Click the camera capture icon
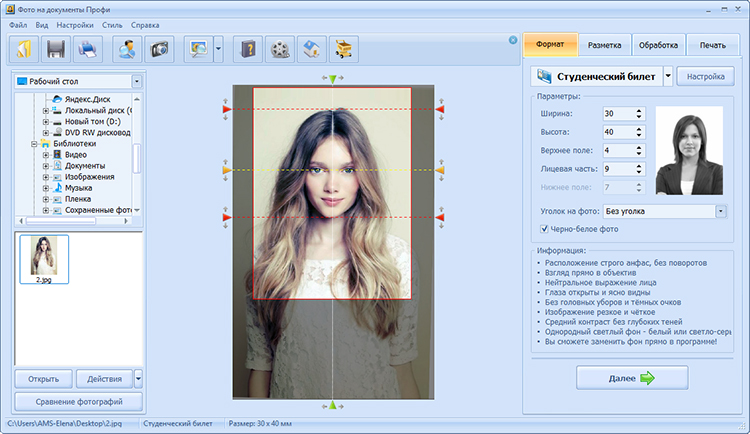Viewport: 750px width, 434px height. pyautogui.click(x=158, y=47)
